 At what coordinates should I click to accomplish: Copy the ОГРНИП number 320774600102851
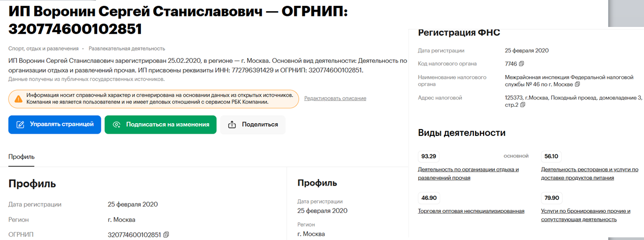pyautogui.click(x=166, y=235)
